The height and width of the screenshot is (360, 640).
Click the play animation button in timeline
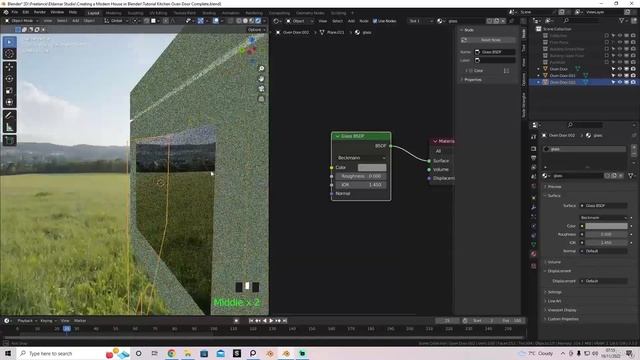(x=271, y=321)
